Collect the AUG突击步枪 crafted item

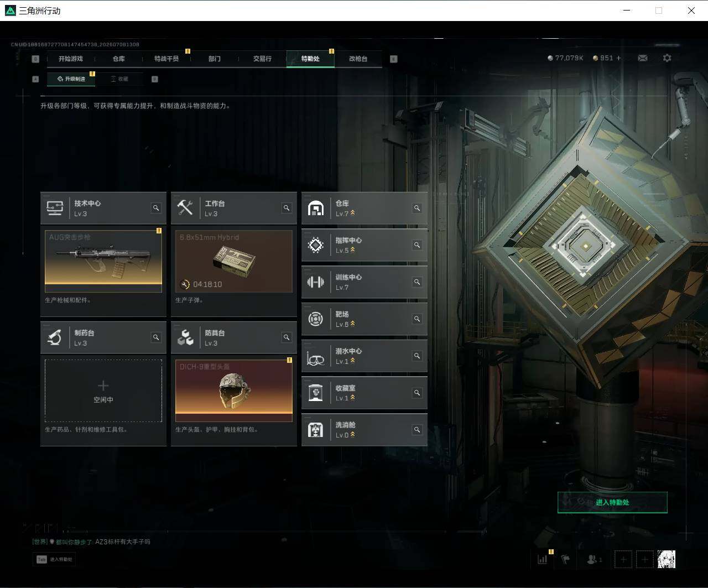pos(103,261)
